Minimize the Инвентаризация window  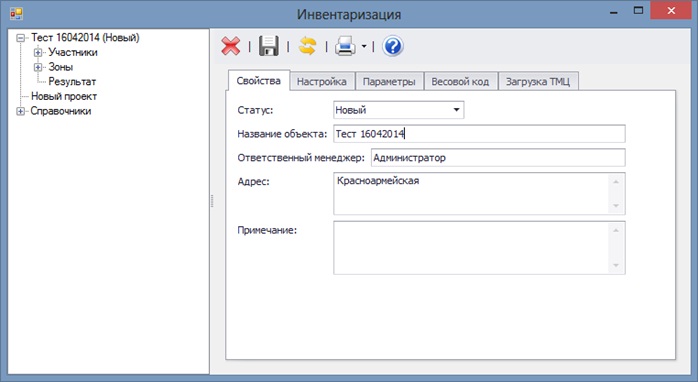coord(614,12)
